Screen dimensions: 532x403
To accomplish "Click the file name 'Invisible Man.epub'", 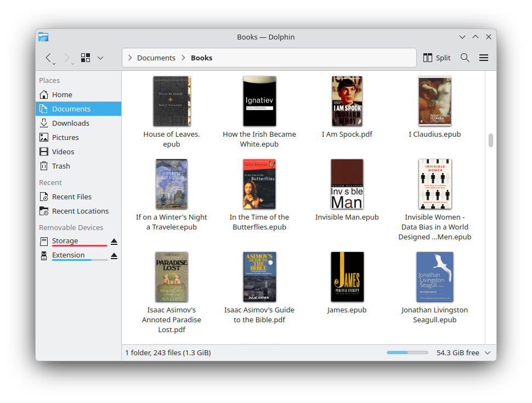I will pos(347,217).
